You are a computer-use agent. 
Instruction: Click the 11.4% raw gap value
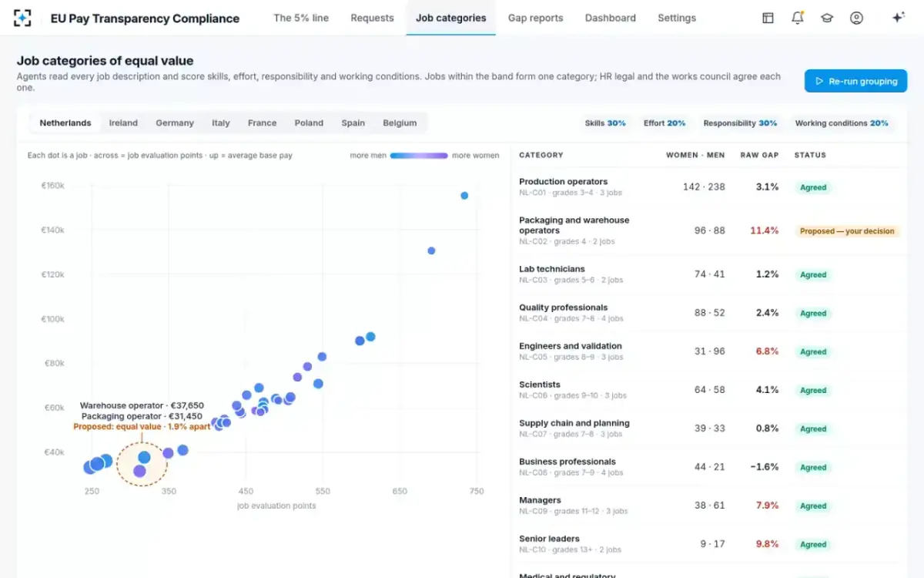[x=765, y=230]
